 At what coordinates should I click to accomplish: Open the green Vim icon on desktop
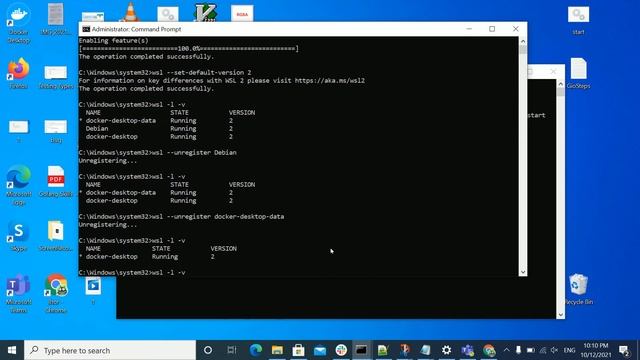pos(205,12)
